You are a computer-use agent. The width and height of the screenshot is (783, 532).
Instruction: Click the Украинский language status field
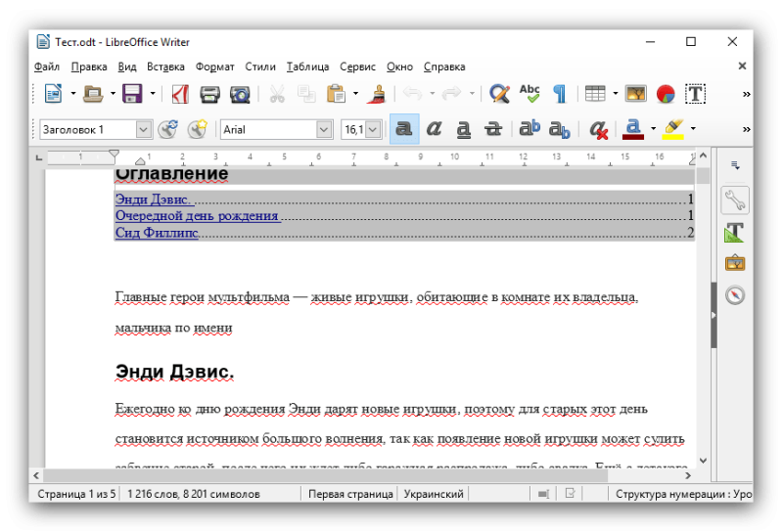(434, 494)
